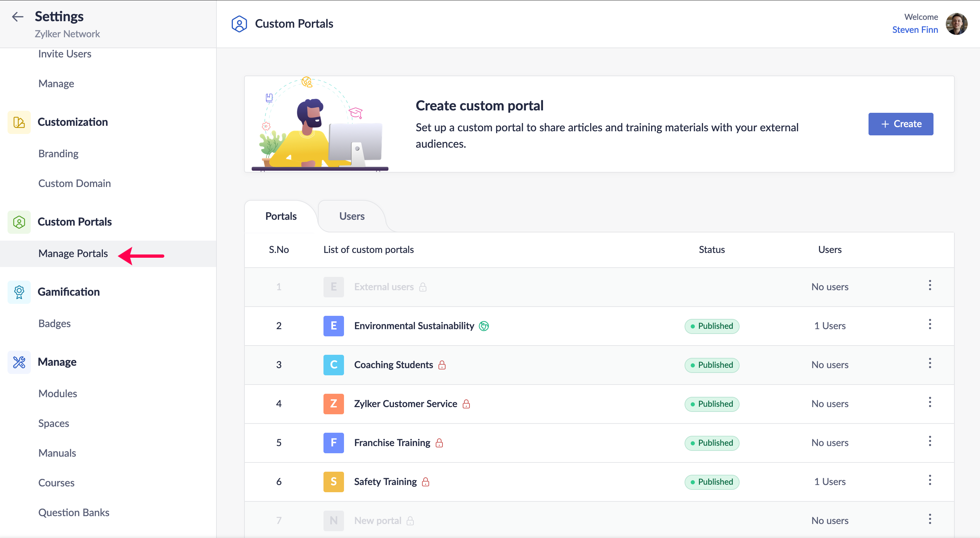980x538 pixels.
Task: Click the lock icon beside Safety Training
Action: (x=425, y=482)
